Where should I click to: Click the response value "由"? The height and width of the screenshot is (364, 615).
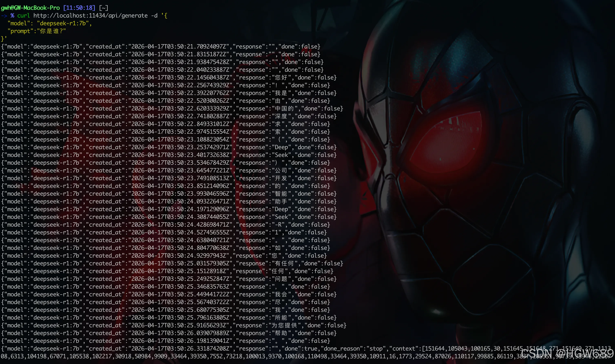coord(278,101)
